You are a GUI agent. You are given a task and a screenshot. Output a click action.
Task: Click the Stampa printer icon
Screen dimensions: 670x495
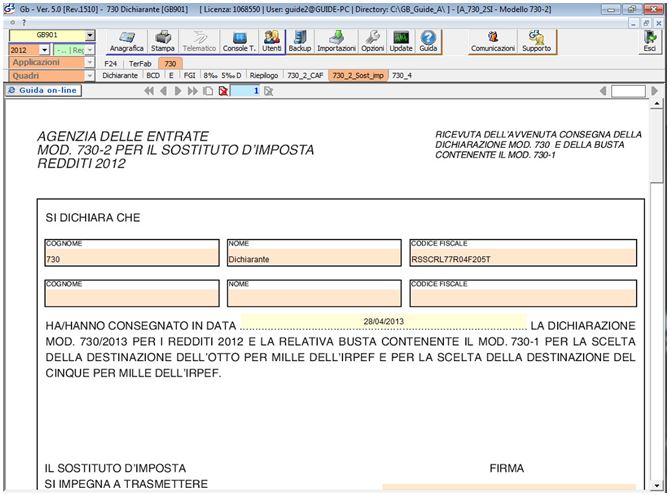point(163,41)
